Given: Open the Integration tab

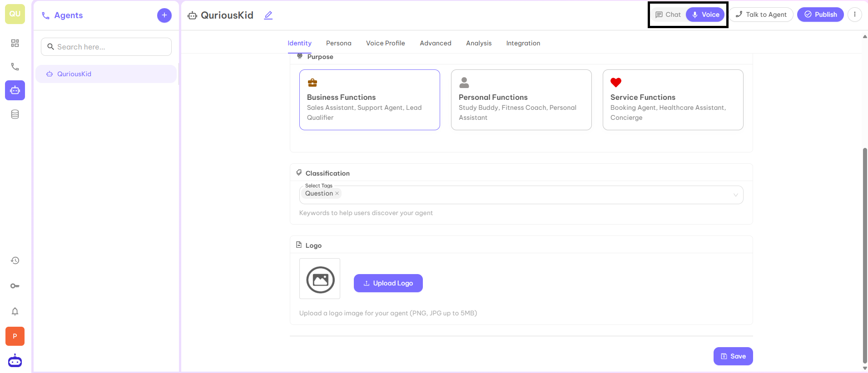Looking at the screenshot, I should coord(523,43).
